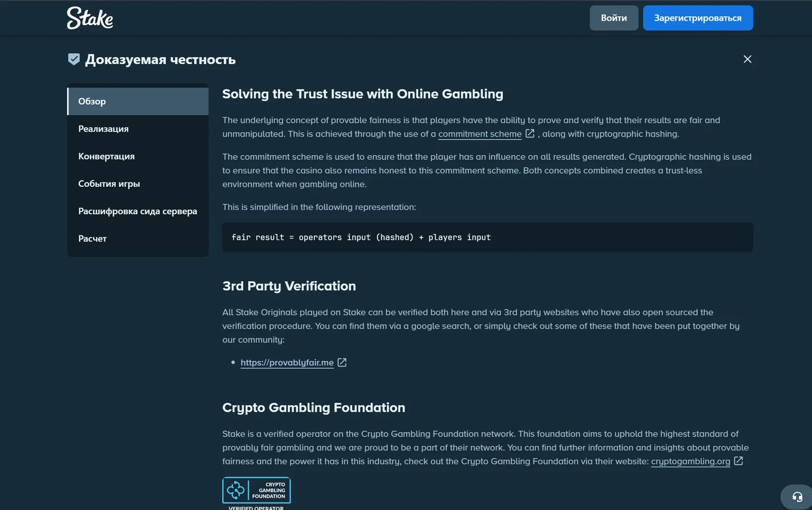This screenshot has width=812, height=510.
Task: Open the Crypto Gambling Foundation verified badge
Action: (x=256, y=493)
